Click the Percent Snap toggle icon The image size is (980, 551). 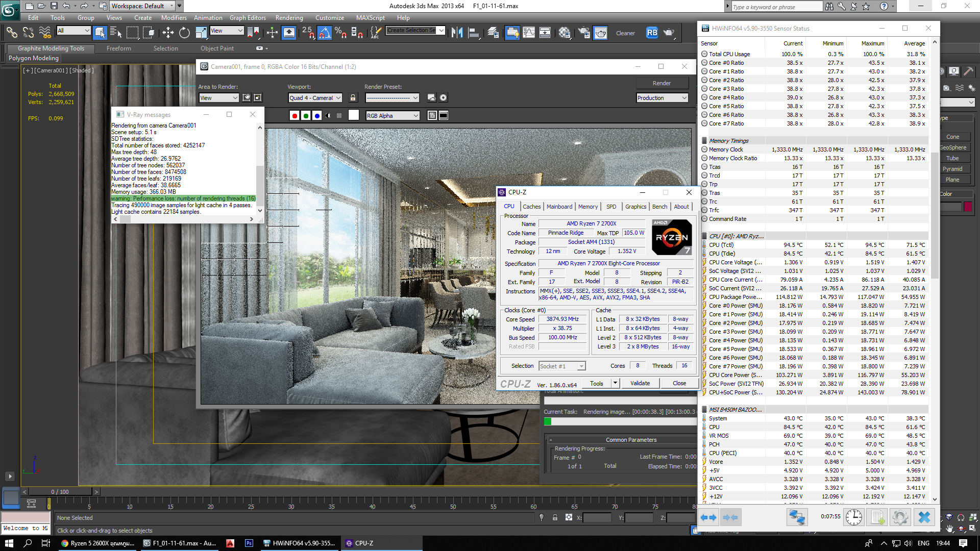[340, 33]
